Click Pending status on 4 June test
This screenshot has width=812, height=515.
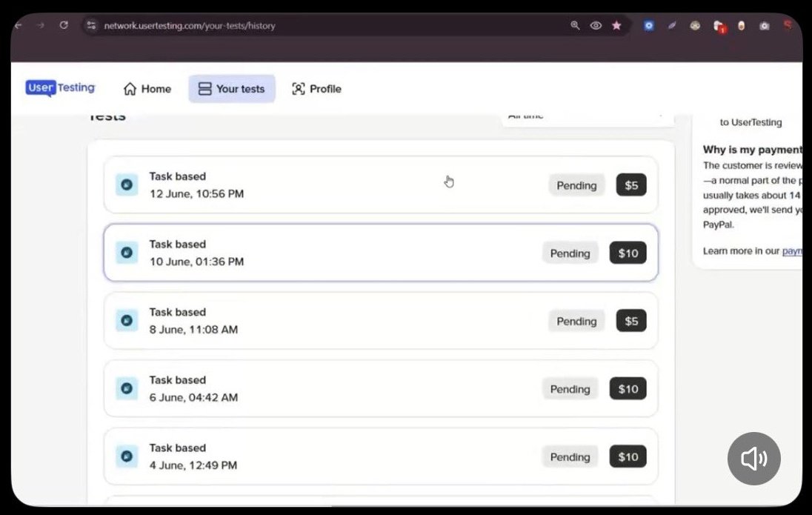pyautogui.click(x=570, y=456)
